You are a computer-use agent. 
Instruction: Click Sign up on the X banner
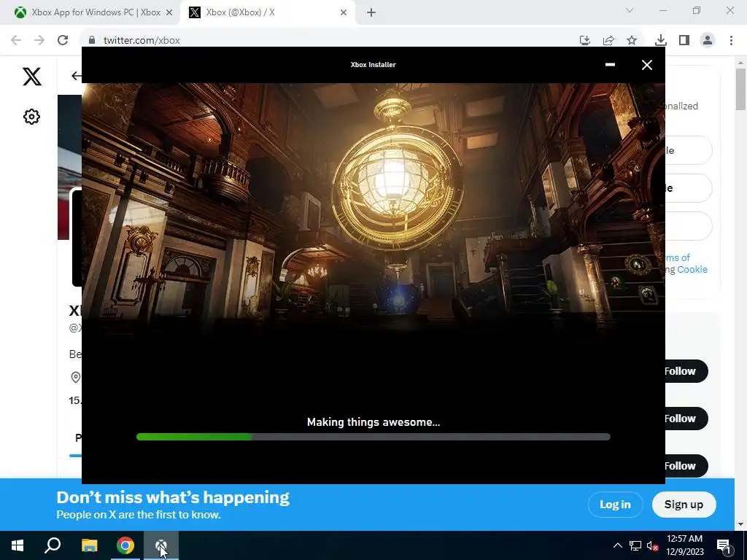pyautogui.click(x=684, y=505)
